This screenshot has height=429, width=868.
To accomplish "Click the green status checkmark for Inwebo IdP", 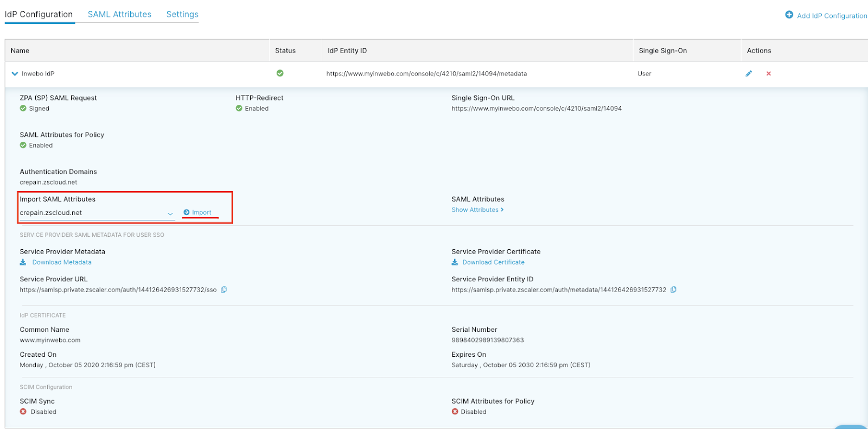I will (x=280, y=73).
